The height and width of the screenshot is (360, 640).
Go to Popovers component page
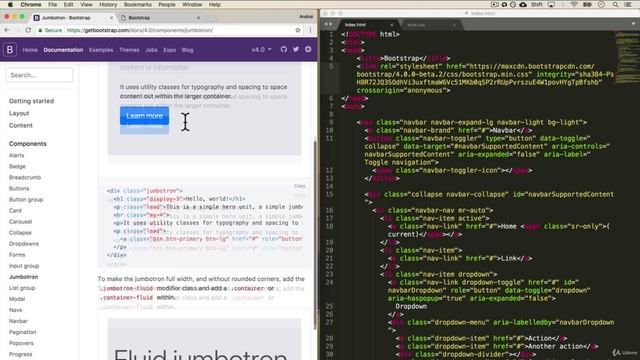point(21,342)
